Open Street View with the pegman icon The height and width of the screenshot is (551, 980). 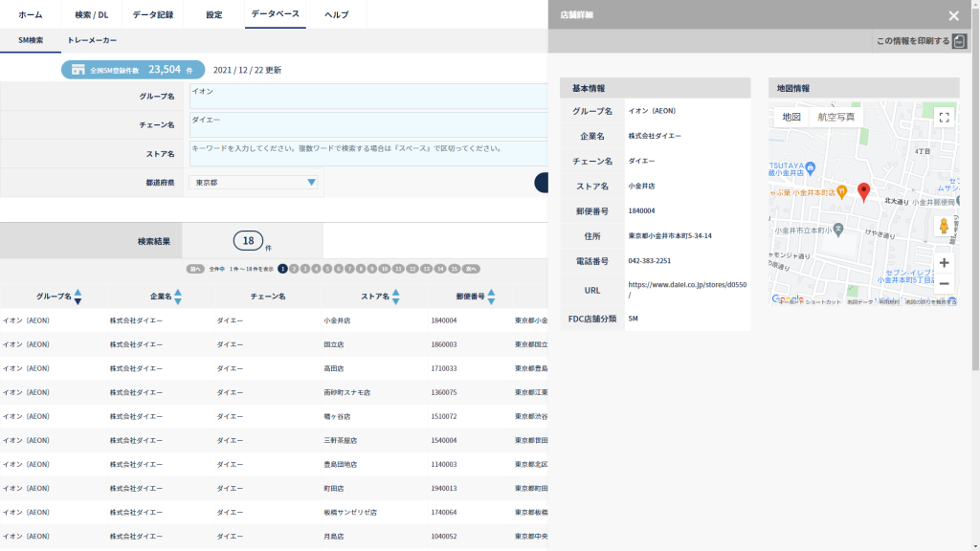coord(944,226)
